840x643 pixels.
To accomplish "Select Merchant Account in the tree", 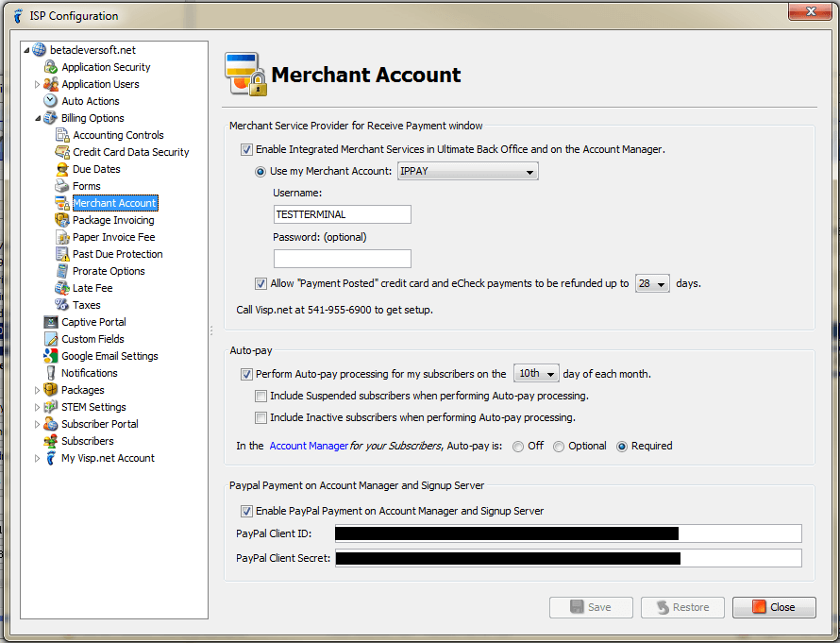I will coord(114,203).
